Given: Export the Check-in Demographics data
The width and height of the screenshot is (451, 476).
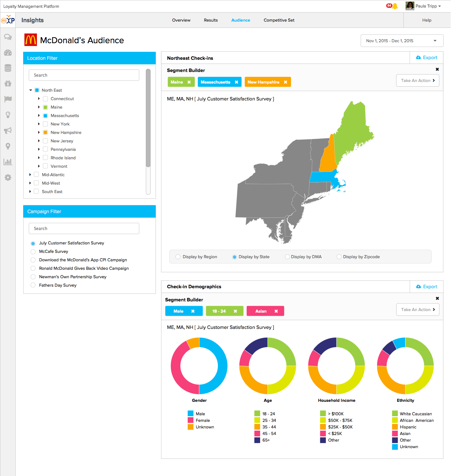Looking at the screenshot, I should point(427,287).
